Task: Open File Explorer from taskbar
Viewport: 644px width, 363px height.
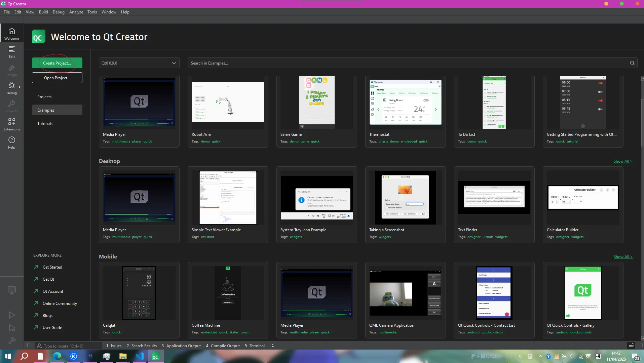Action: click(x=123, y=356)
